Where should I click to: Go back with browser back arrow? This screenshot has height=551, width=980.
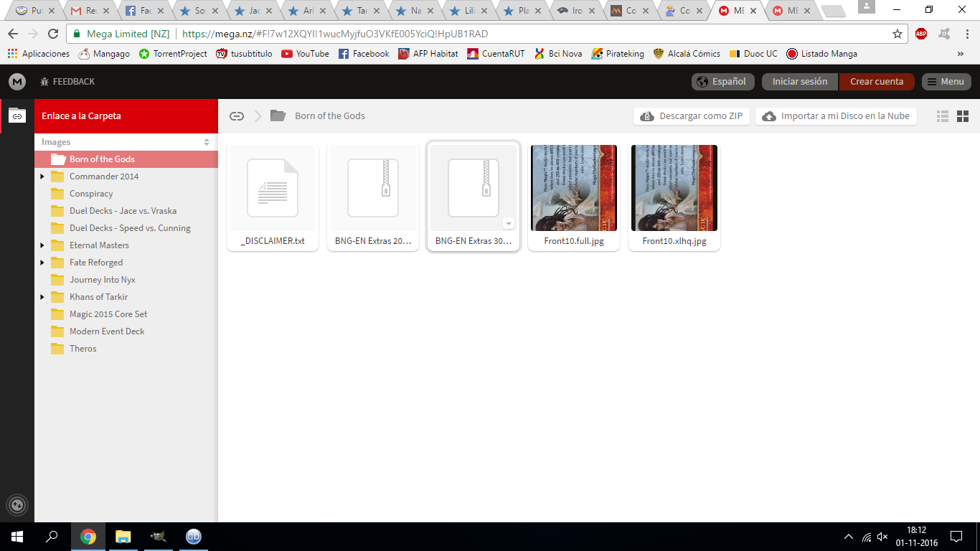point(13,34)
